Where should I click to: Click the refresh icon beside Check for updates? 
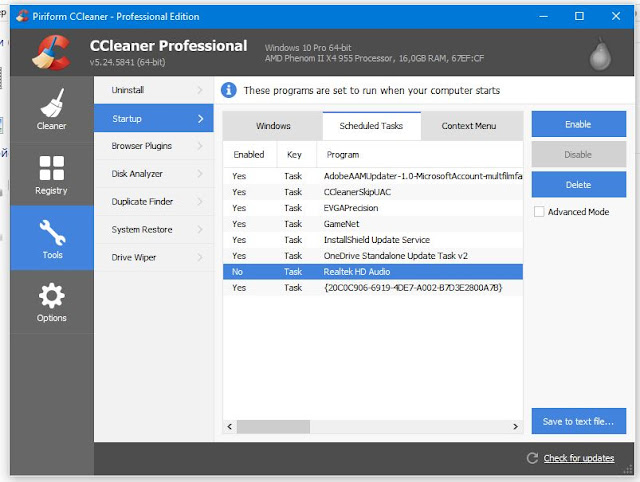(532, 458)
